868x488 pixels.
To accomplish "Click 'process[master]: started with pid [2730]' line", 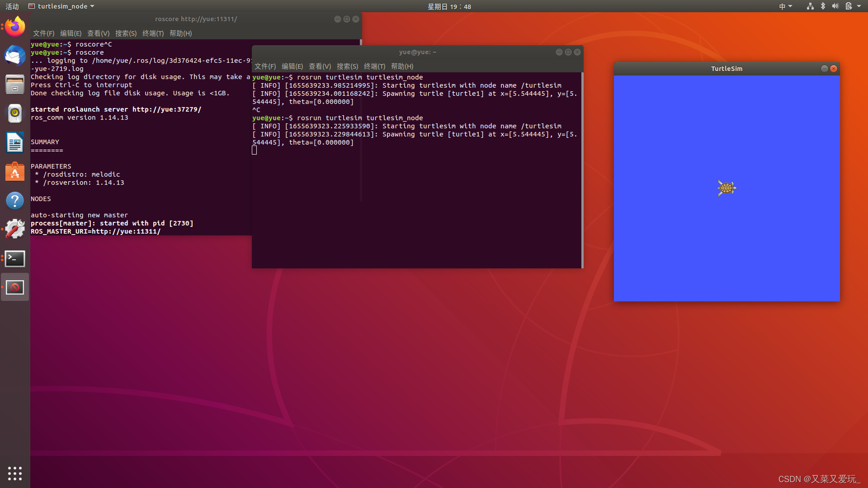I will click(112, 223).
